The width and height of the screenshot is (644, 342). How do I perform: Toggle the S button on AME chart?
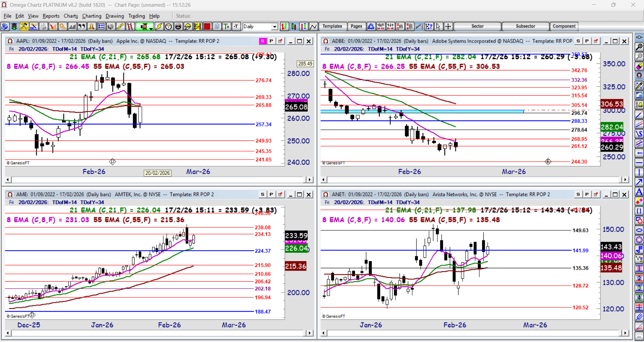click(263, 194)
